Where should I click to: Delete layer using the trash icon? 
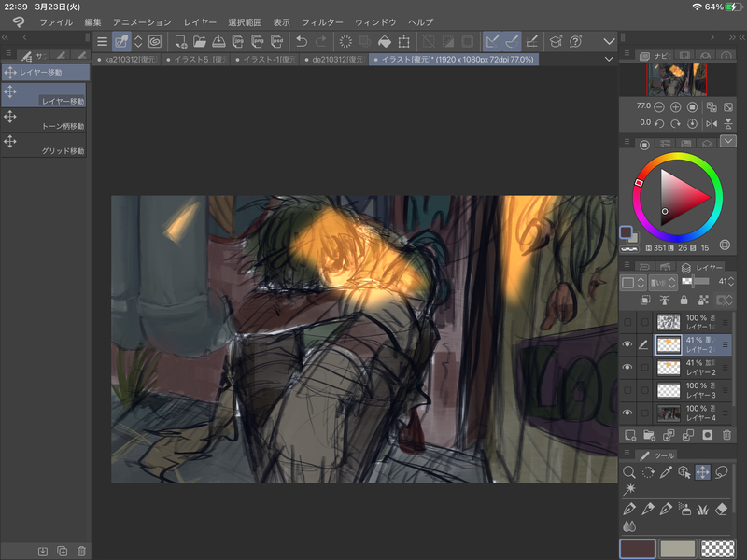point(726,435)
